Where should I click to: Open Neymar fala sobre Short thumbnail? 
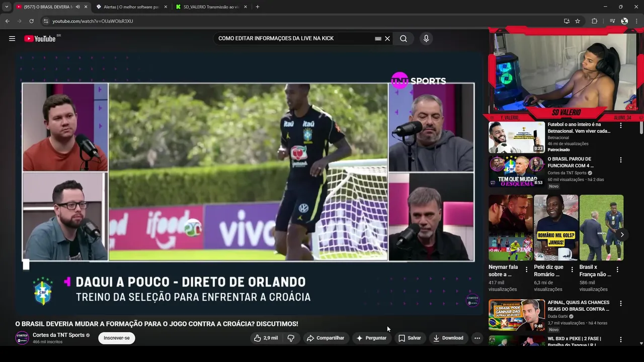coord(511,228)
